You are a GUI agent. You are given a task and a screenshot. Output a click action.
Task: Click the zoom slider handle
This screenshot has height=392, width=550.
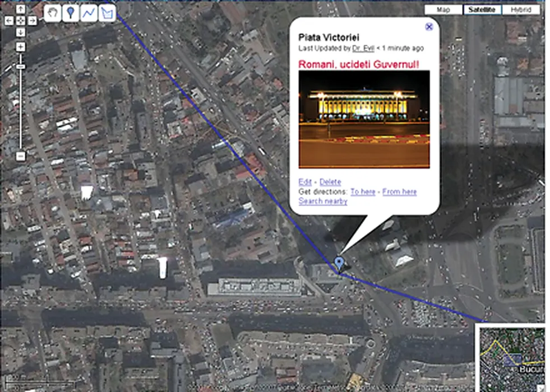pos(21,67)
